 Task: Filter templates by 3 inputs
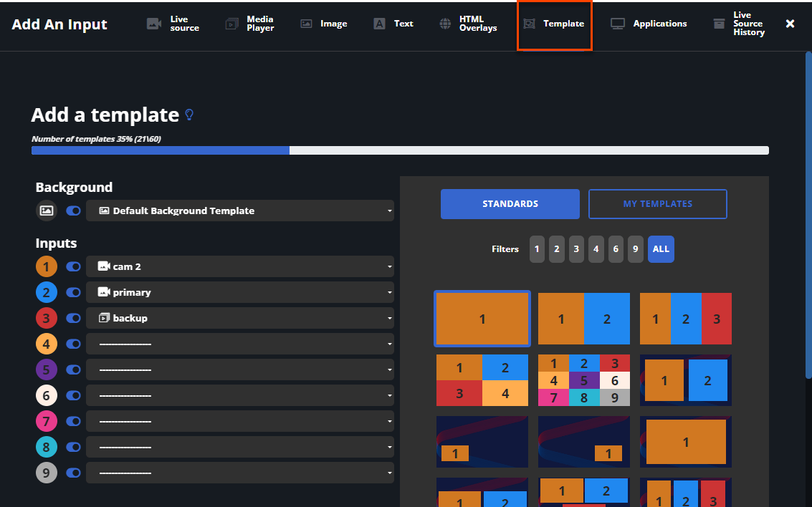(x=576, y=248)
